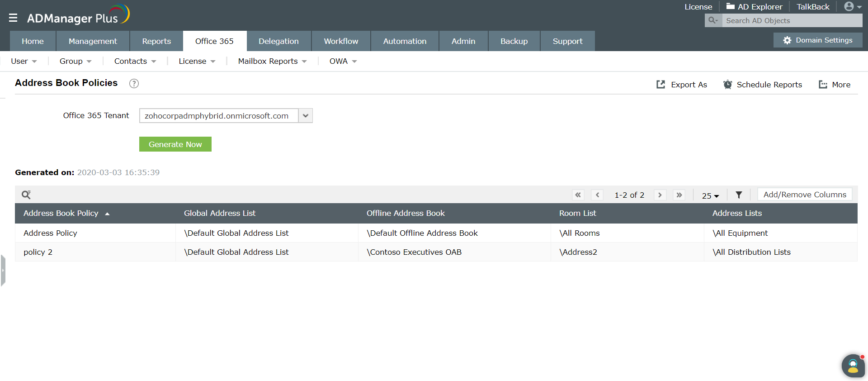The height and width of the screenshot is (381, 868).
Task: Focus the Search AD Objects field
Action: click(x=792, y=20)
